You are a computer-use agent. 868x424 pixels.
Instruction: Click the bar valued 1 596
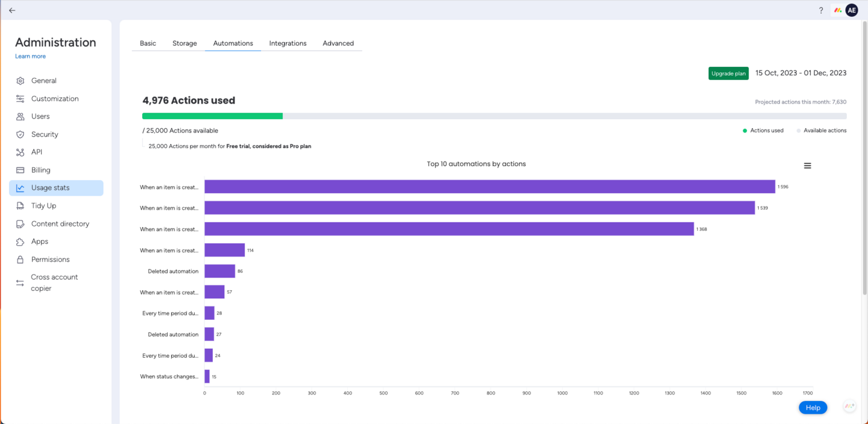[x=489, y=187]
